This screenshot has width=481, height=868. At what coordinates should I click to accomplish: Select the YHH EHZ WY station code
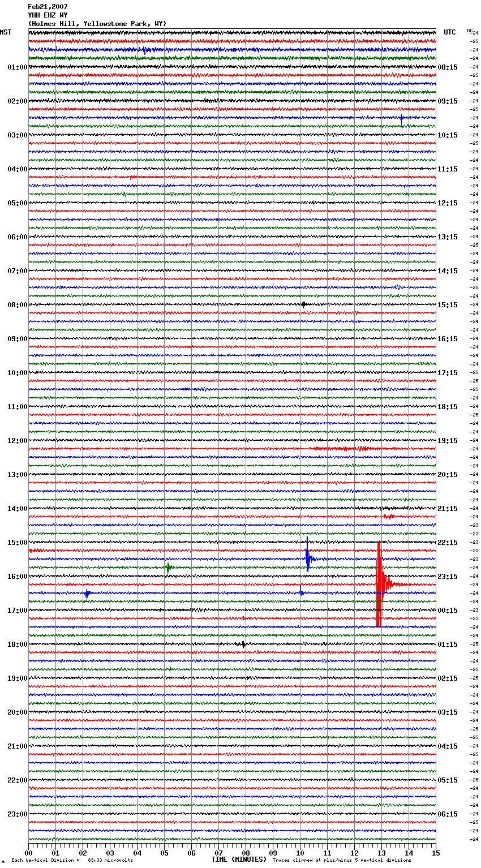tap(48, 15)
